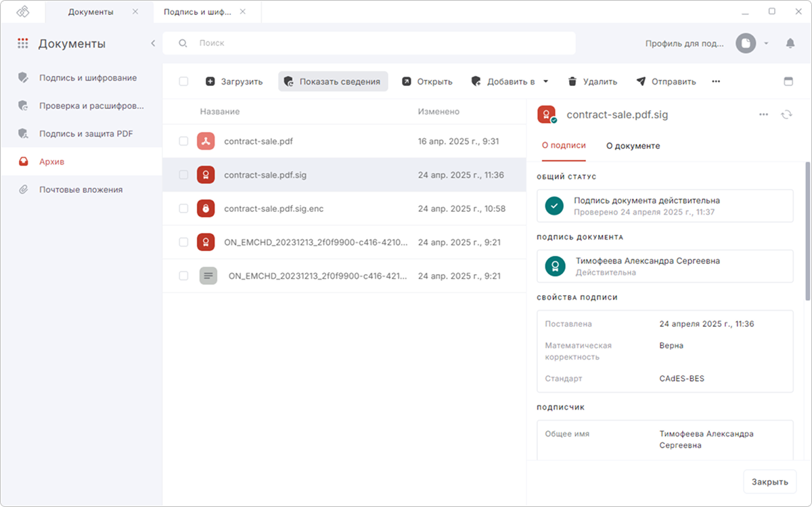Sort by the Название column header
Screen dimensions: 812x507
point(220,112)
